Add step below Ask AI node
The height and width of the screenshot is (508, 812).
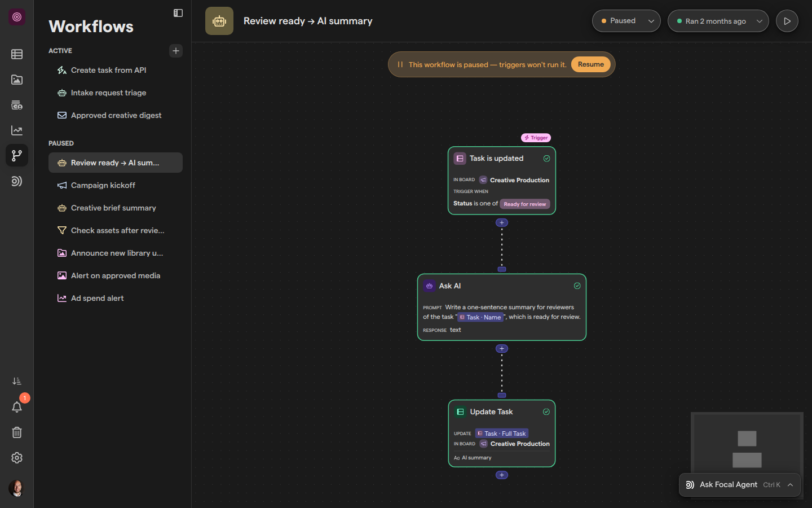502,348
